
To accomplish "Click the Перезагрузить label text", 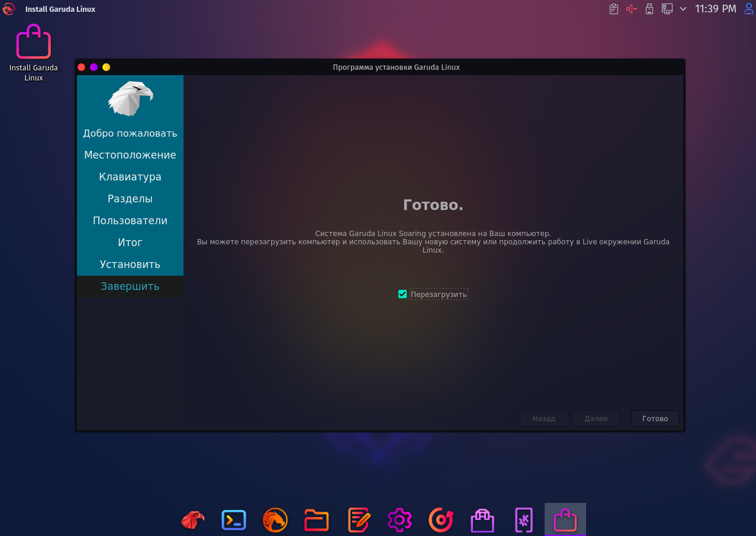I will click(439, 294).
